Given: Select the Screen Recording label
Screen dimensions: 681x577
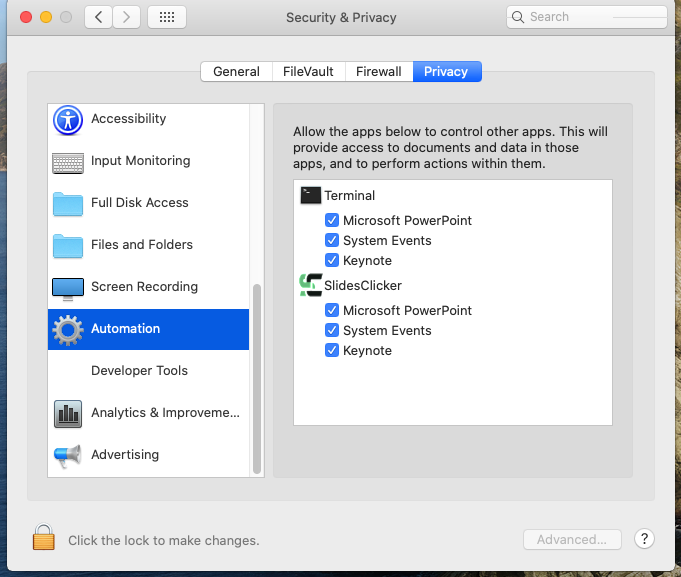Looking at the screenshot, I should 145,287.
